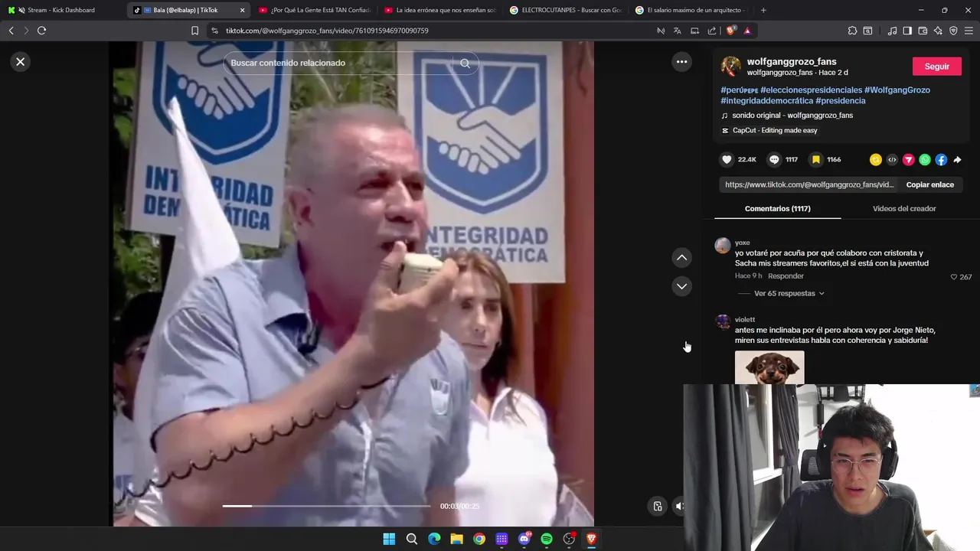Share video via WhatsApp icon

click(925, 160)
